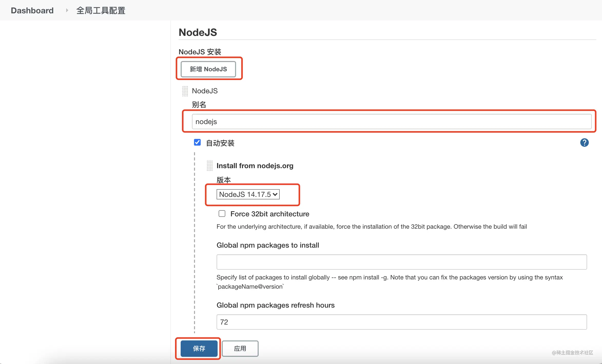Enable Force 32bit architecture checkbox
Viewport: 602px width, 364px height.
coord(222,214)
